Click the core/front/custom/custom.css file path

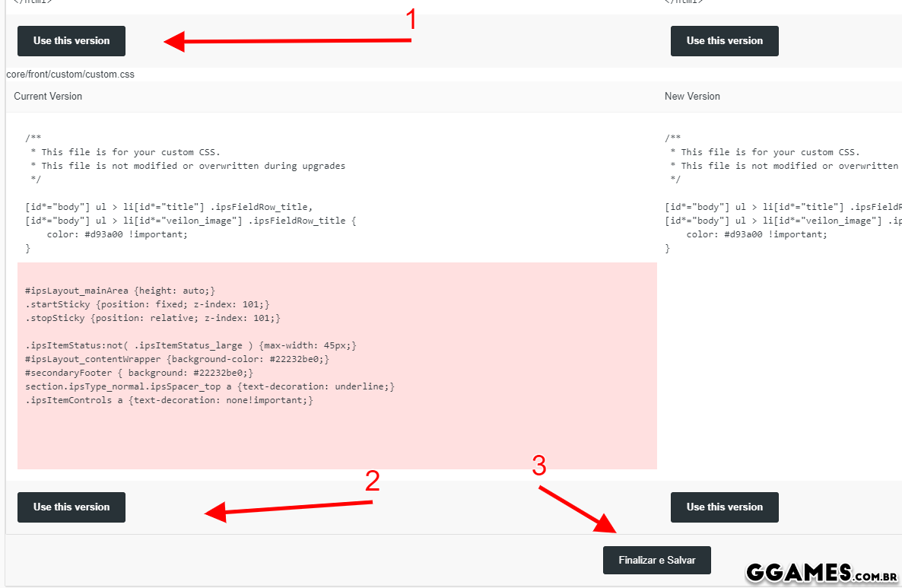pos(70,75)
